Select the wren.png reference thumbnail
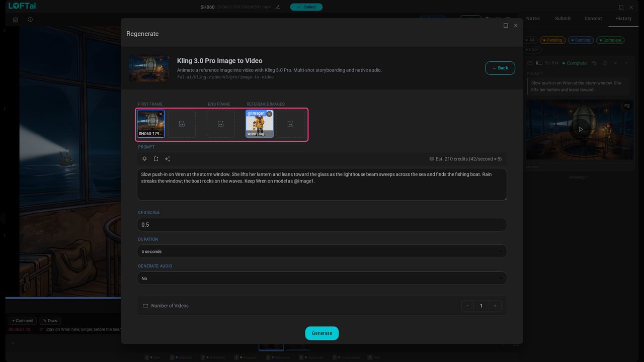644x362 pixels. [x=260, y=124]
